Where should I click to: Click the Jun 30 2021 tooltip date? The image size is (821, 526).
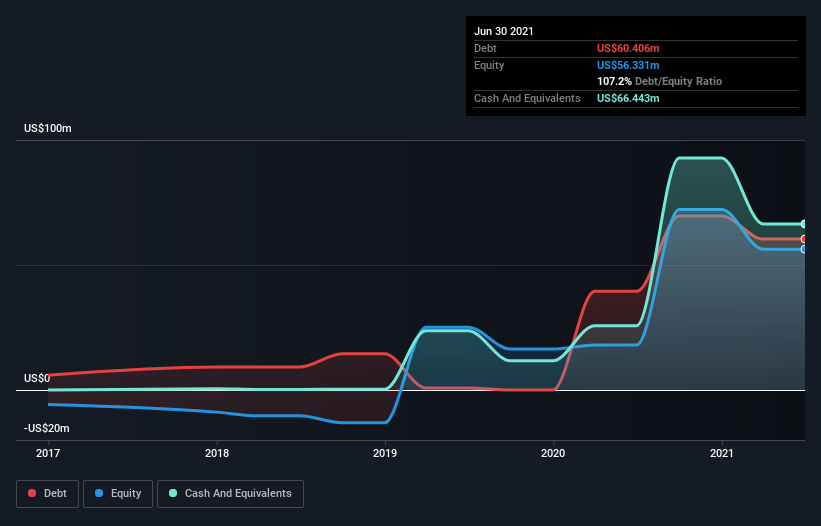click(504, 31)
